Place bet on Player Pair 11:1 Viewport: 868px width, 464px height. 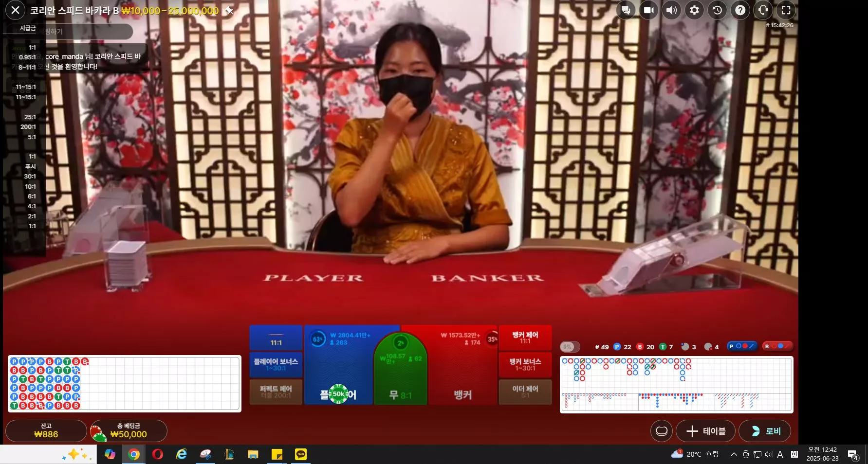[276, 338]
